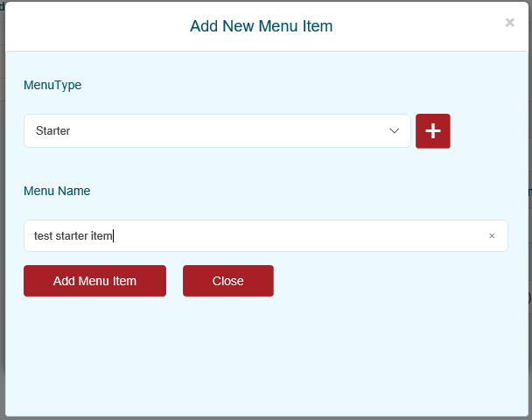532x420 pixels.
Task: Click the MenuType field label
Action: 52,85
